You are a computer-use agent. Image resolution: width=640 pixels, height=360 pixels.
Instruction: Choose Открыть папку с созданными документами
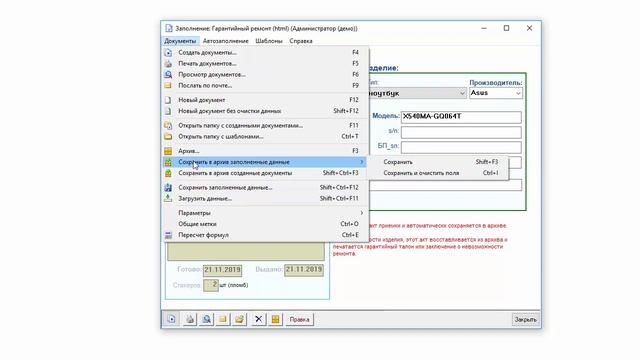click(265, 125)
